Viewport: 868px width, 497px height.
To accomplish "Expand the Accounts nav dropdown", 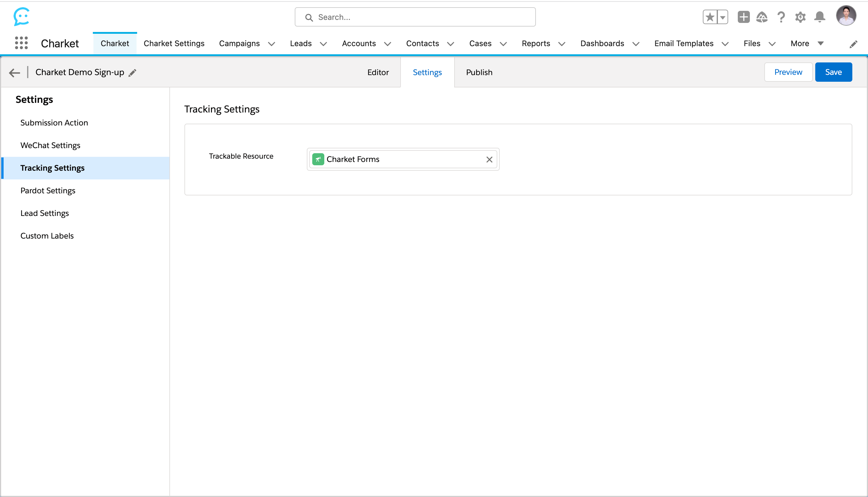I will 388,44.
